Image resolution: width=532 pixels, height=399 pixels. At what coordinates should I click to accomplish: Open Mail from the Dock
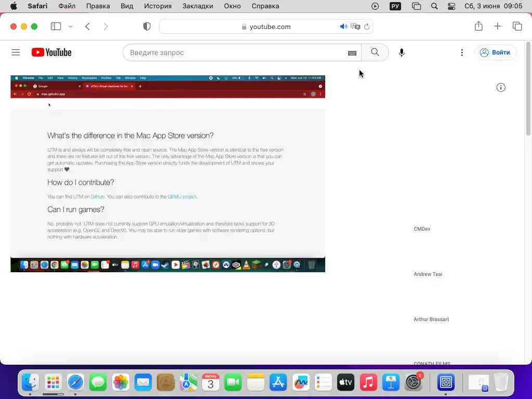[x=143, y=383]
